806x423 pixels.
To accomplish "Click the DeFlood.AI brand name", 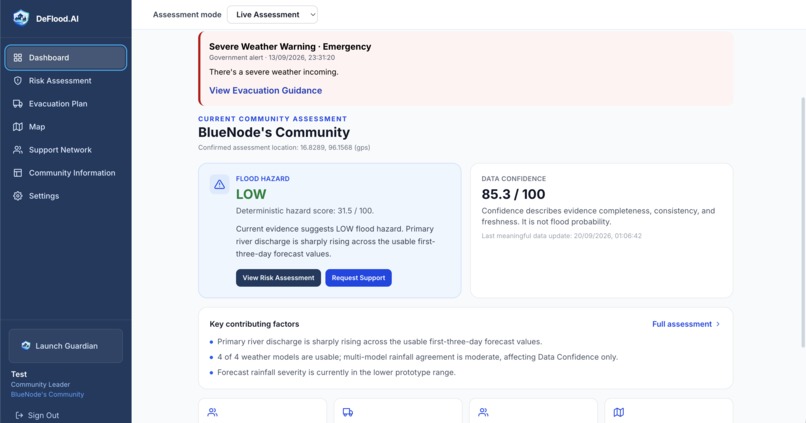I will tap(57, 19).
